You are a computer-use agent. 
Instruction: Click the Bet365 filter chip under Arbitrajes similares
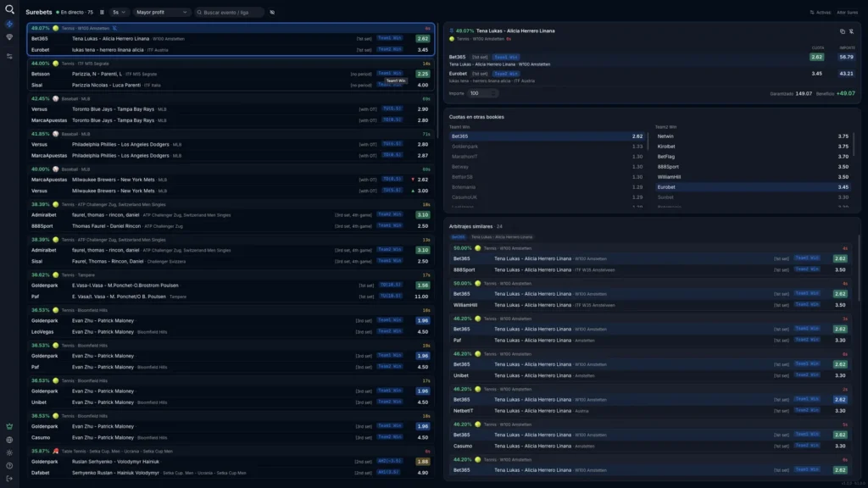458,237
